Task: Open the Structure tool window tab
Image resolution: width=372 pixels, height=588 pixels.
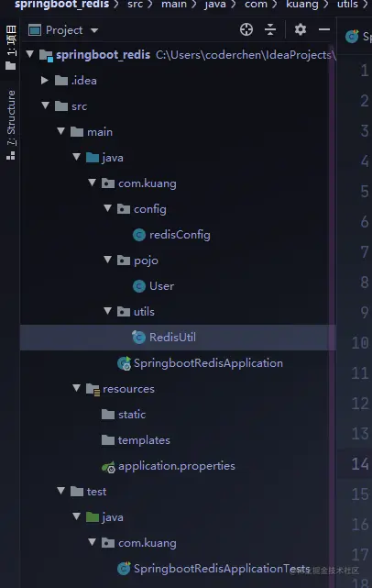Action: point(11,125)
